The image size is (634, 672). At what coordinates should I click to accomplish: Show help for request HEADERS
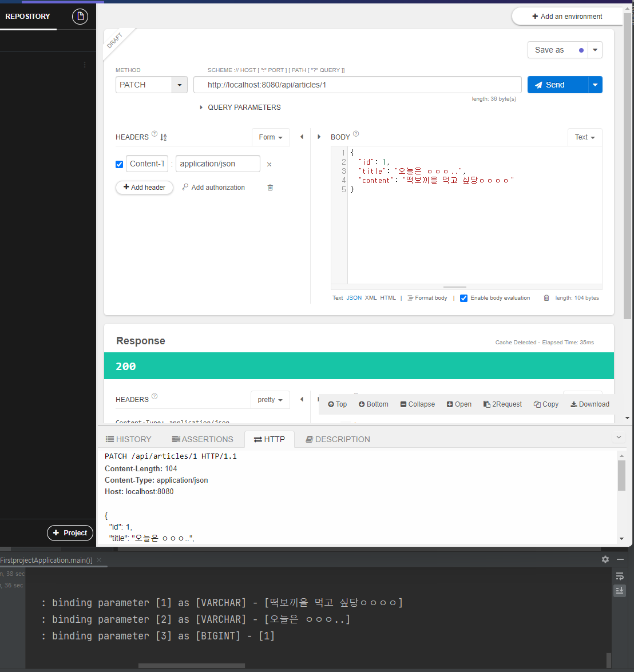click(x=154, y=134)
